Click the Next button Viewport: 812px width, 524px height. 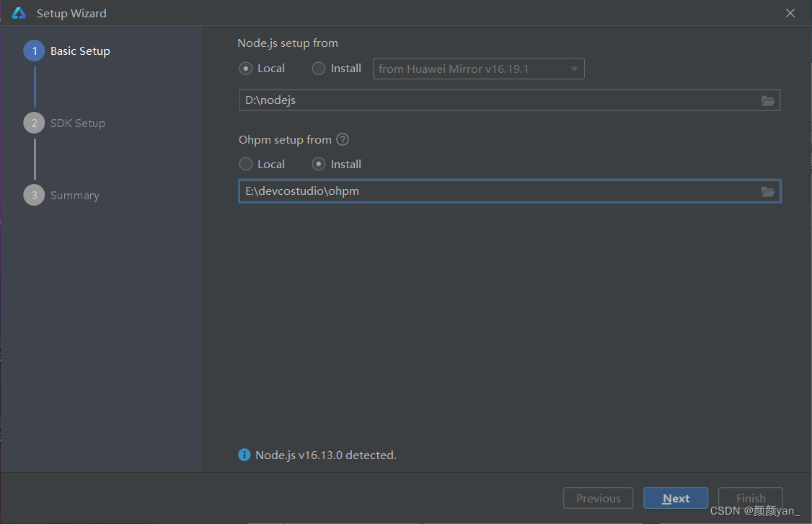pos(675,498)
